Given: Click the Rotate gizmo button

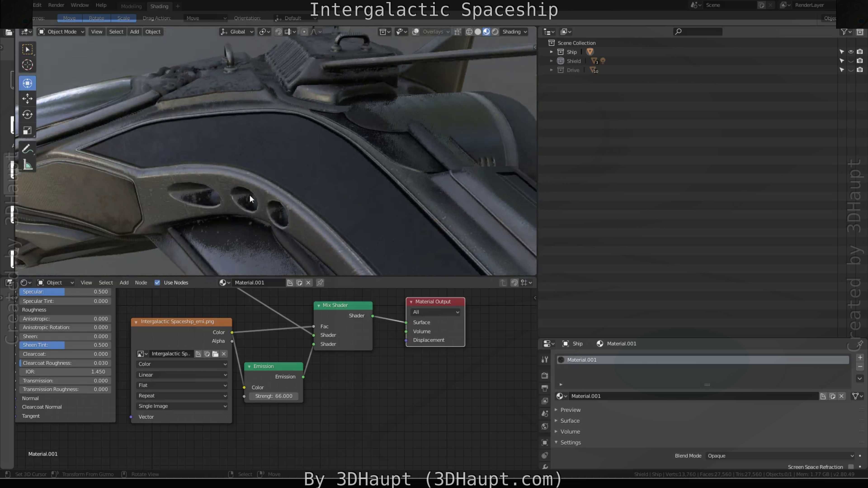Looking at the screenshot, I should (x=96, y=18).
